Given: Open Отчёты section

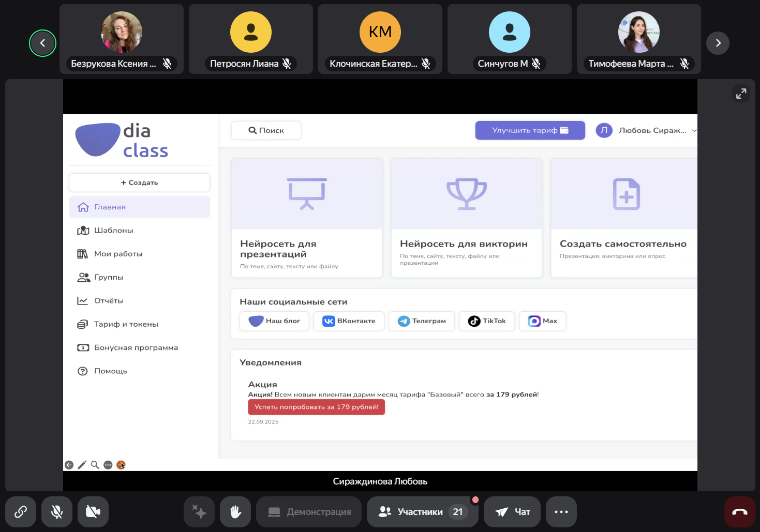Looking at the screenshot, I should tap(140, 301).
